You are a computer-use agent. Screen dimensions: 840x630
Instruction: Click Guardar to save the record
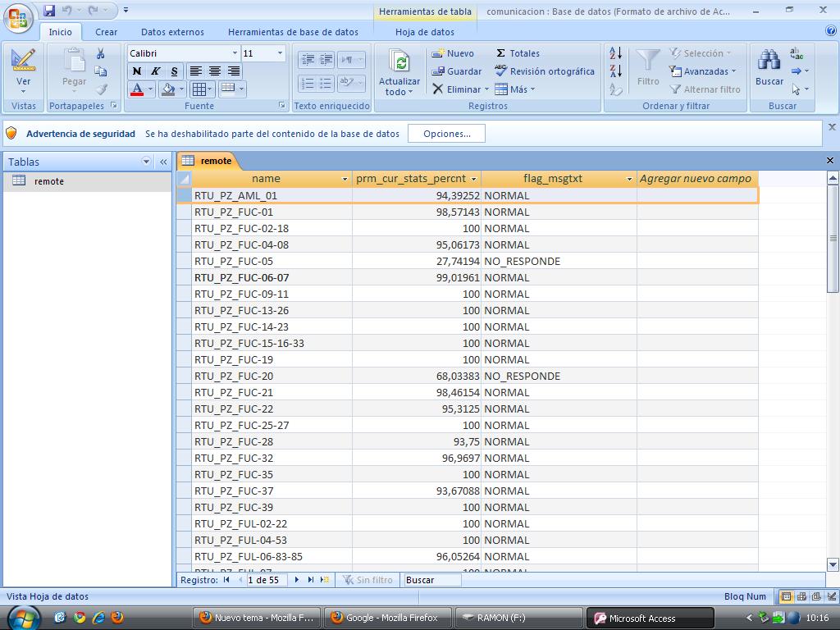coord(457,71)
